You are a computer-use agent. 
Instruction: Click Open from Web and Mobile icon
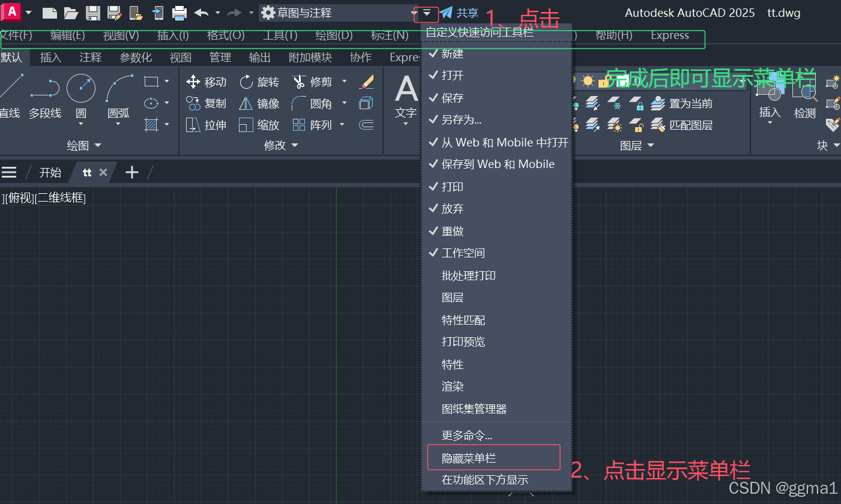(x=136, y=13)
